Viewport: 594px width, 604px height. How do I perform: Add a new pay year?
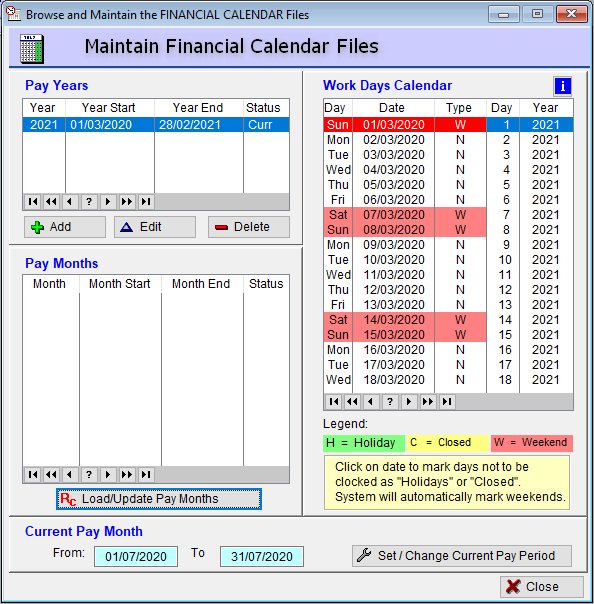pos(65,227)
